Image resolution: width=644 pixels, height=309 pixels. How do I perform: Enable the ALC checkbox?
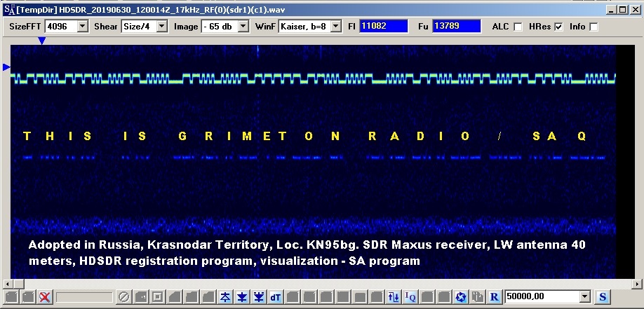pos(518,27)
